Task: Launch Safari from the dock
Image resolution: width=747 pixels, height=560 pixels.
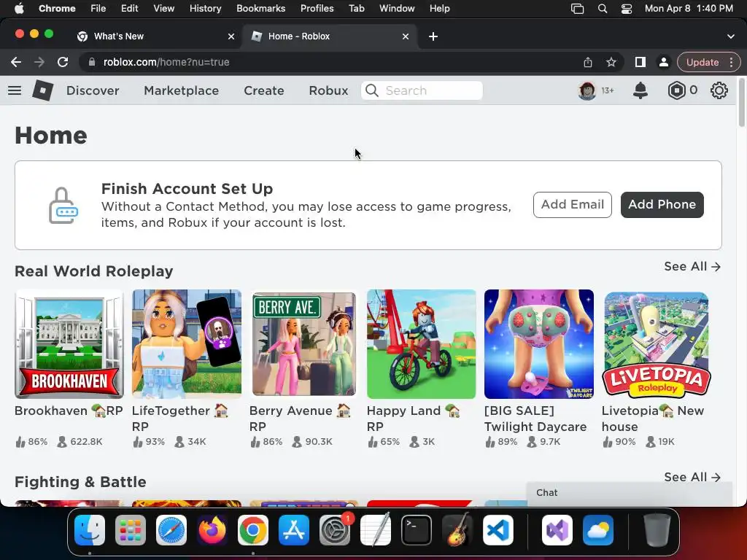Action: 171,530
